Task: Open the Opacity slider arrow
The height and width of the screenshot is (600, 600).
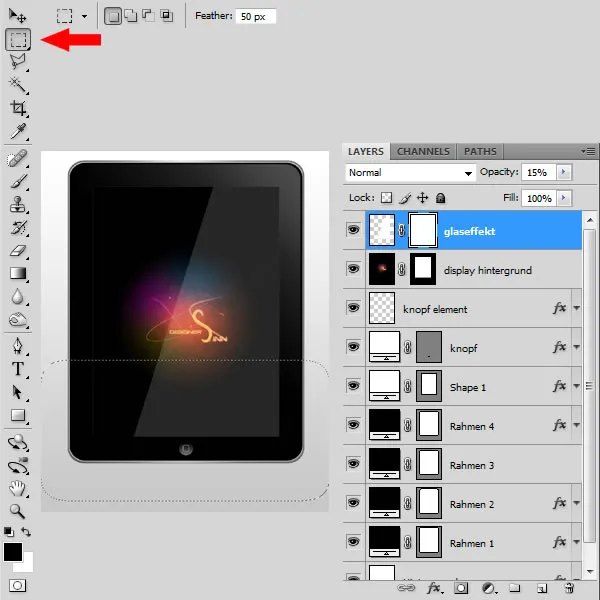Action: (563, 172)
